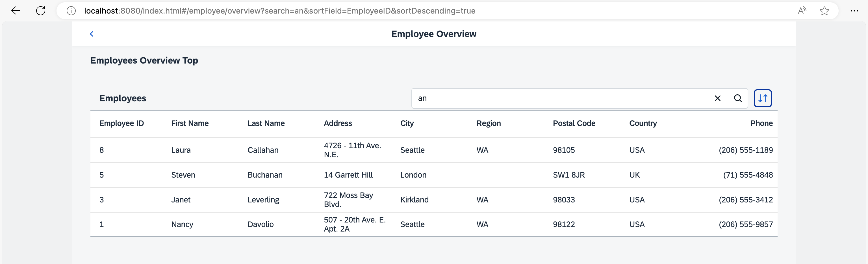Click Employee ID 3 cell
868x264 pixels.
pyautogui.click(x=101, y=200)
